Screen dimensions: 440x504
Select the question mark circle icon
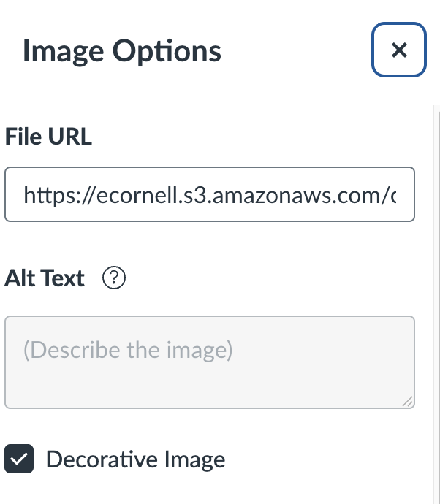pos(115,278)
